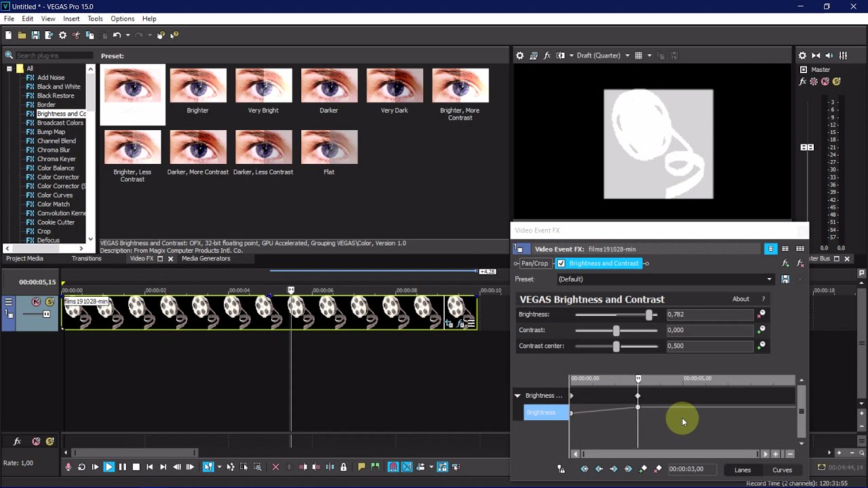Switch to the Media Generators tab
Image resolution: width=868 pixels, height=488 pixels.
pyautogui.click(x=205, y=258)
